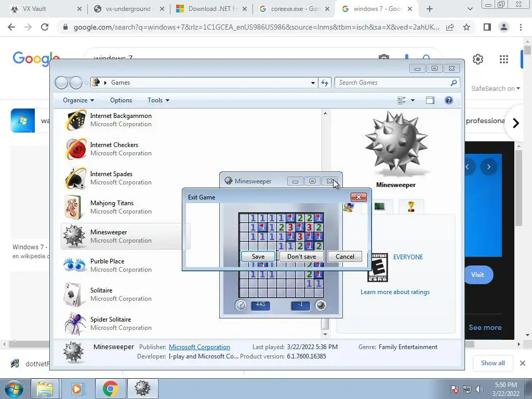Click the change view icon

click(x=402, y=100)
